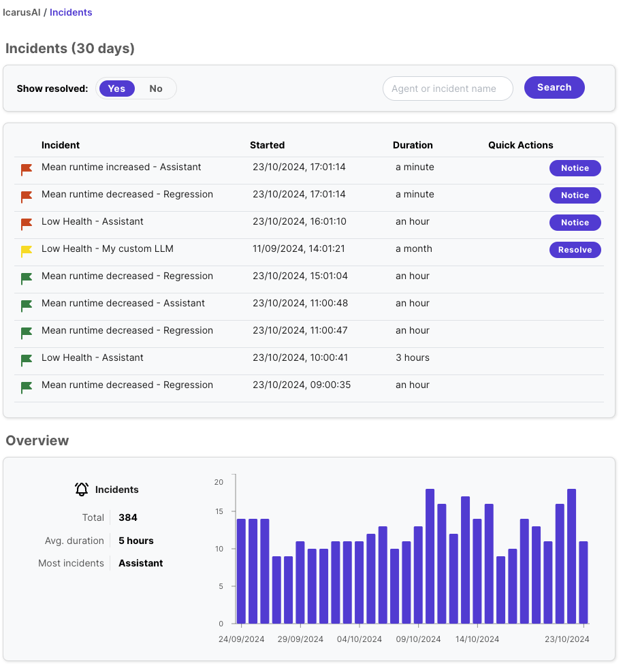
Task: Click red flag of Mean runtime increased - Assistant
Action: [27, 170]
